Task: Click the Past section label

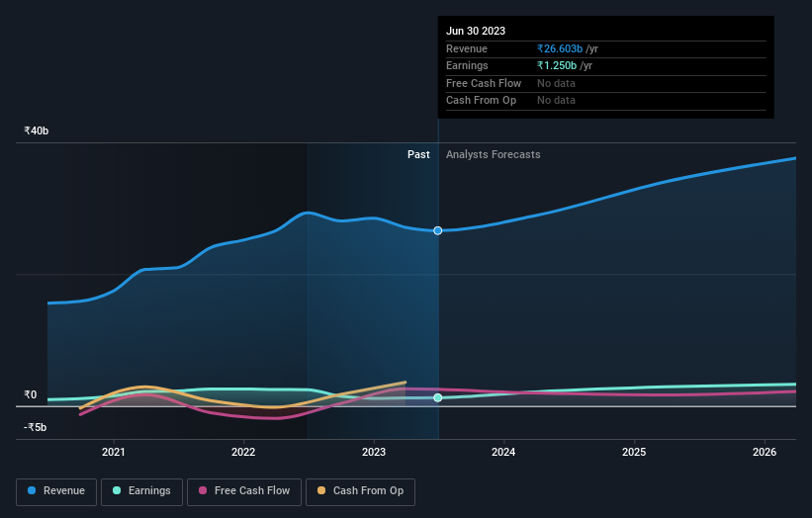Action: 418,155
